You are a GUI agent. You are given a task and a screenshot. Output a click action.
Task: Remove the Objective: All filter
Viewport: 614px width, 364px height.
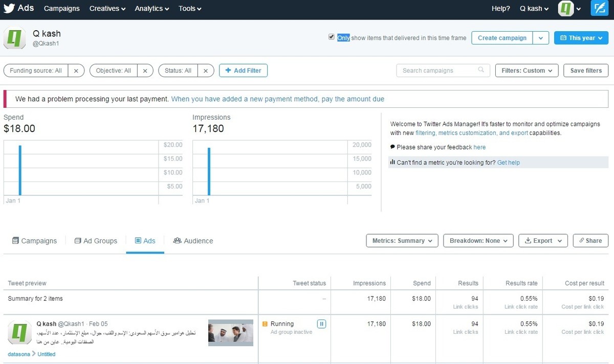pos(145,71)
